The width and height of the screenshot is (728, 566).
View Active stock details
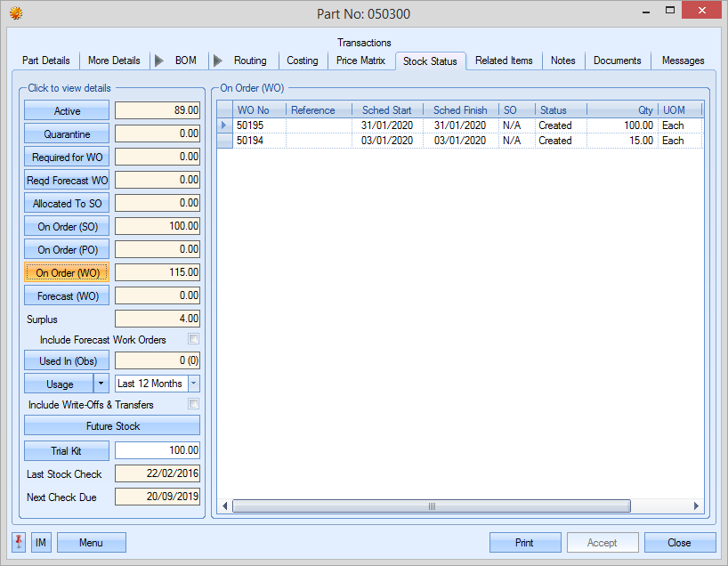point(67,111)
